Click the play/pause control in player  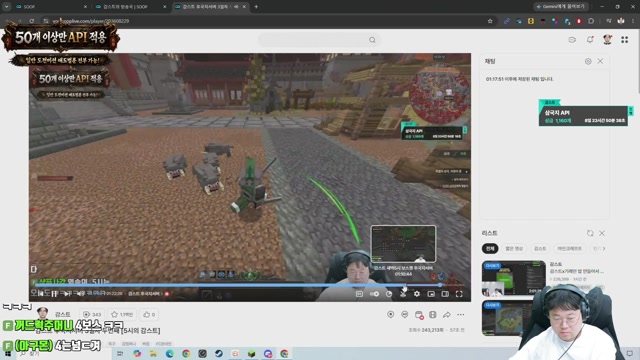point(54,293)
